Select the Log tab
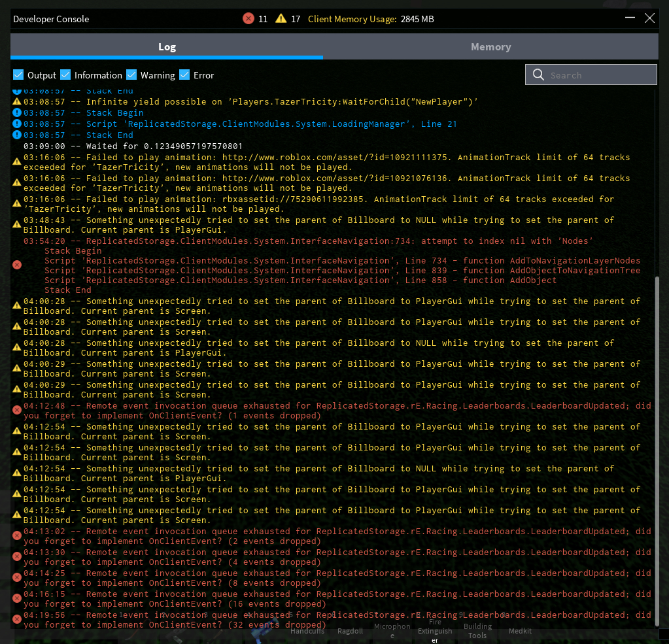 tap(167, 47)
